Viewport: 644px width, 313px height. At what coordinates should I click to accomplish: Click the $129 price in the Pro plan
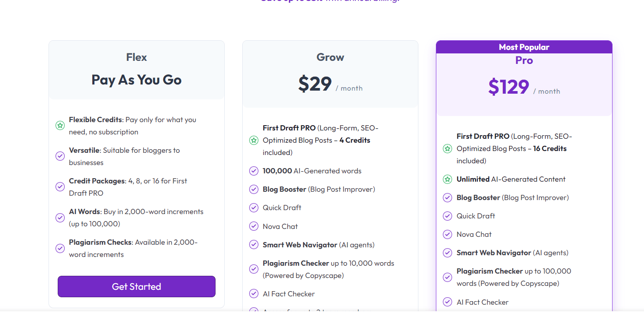tap(508, 87)
